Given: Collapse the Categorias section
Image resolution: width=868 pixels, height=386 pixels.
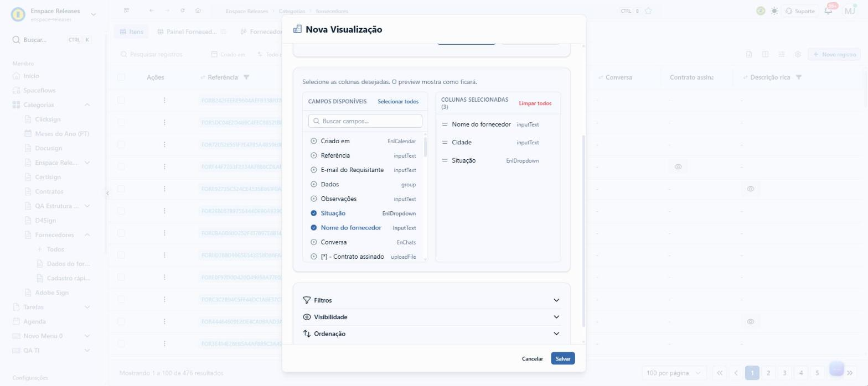Looking at the screenshot, I should (87, 105).
